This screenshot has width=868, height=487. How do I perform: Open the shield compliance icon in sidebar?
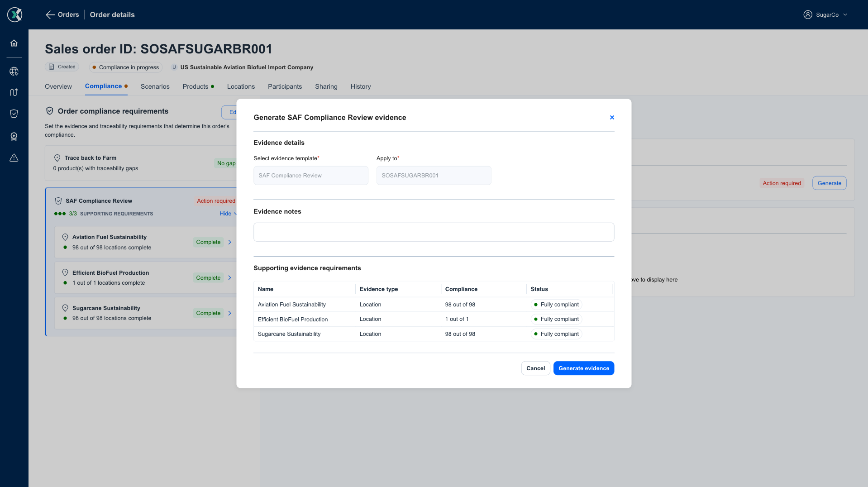click(14, 114)
